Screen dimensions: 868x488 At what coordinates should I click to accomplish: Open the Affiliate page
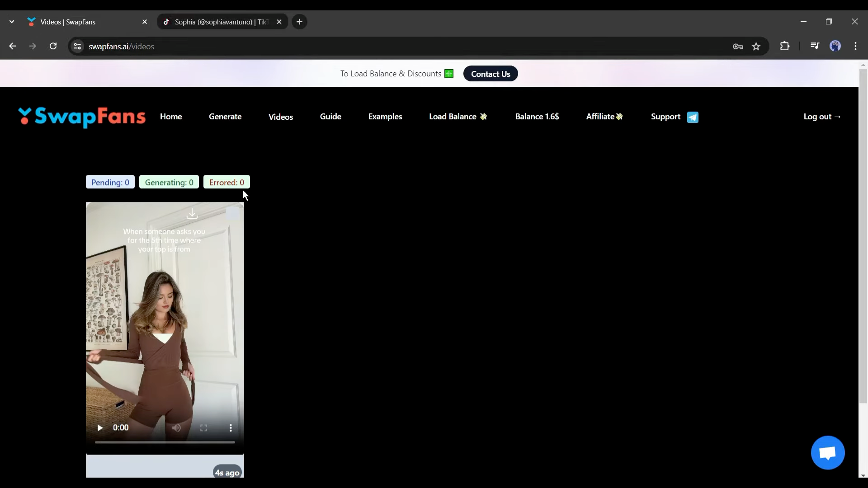pos(604,117)
